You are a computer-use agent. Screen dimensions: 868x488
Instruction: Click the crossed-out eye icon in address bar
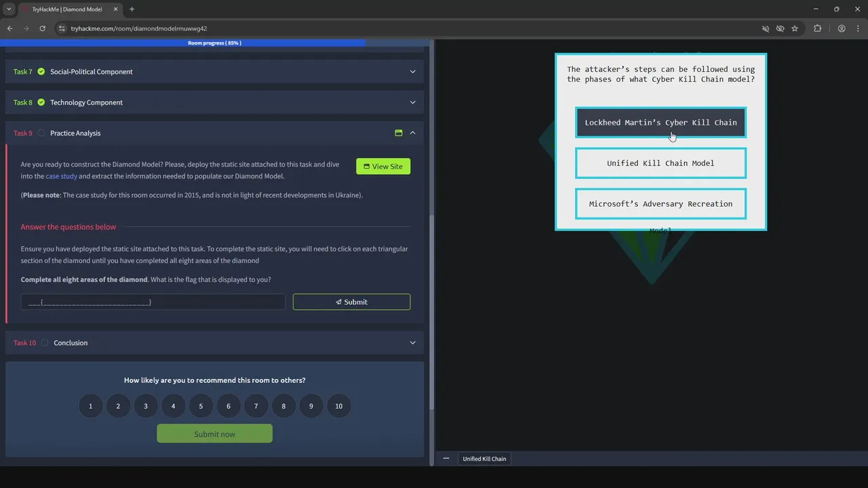pos(780,28)
